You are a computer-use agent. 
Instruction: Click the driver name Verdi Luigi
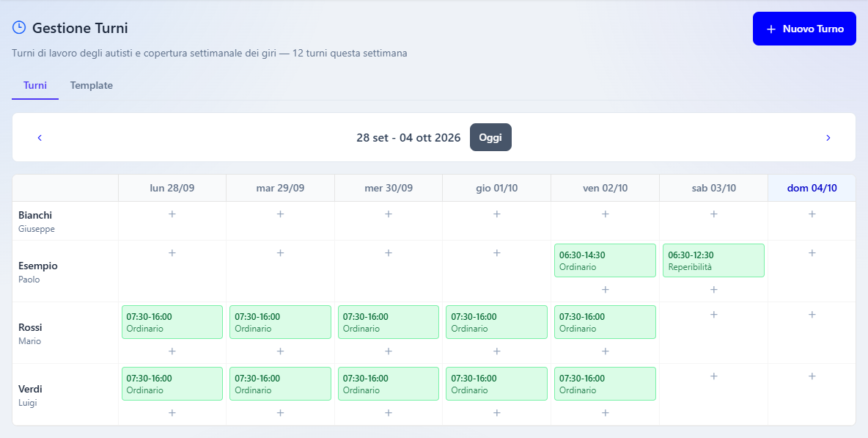pyautogui.click(x=31, y=395)
